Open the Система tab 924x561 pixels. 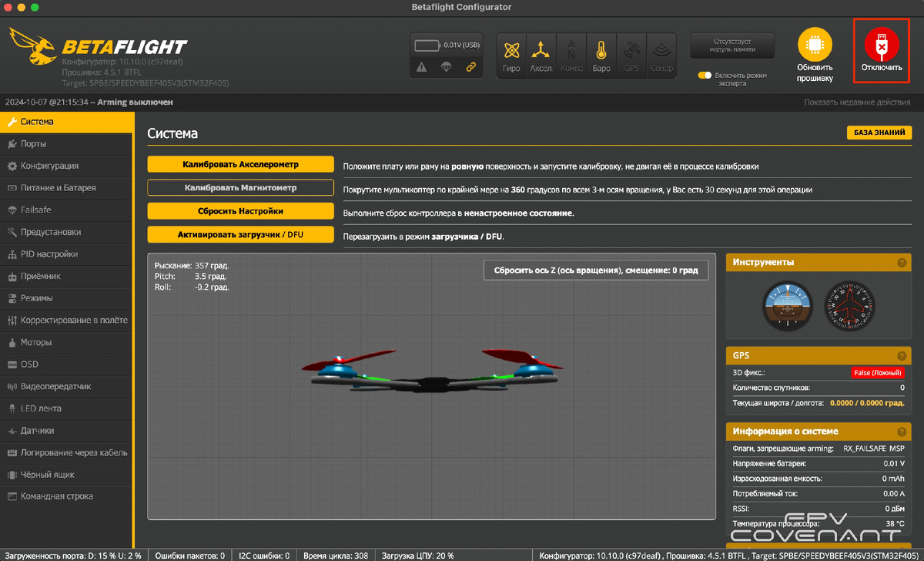[67, 122]
